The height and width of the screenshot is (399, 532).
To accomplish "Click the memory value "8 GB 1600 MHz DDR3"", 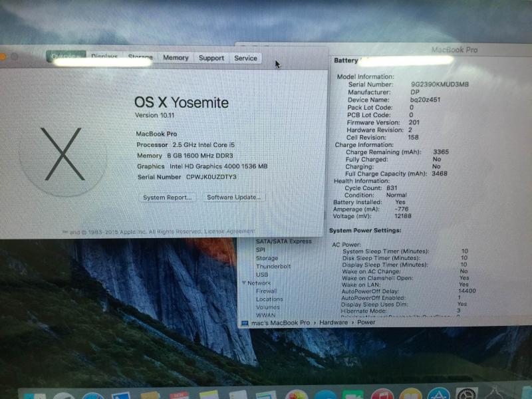I will [x=200, y=156].
